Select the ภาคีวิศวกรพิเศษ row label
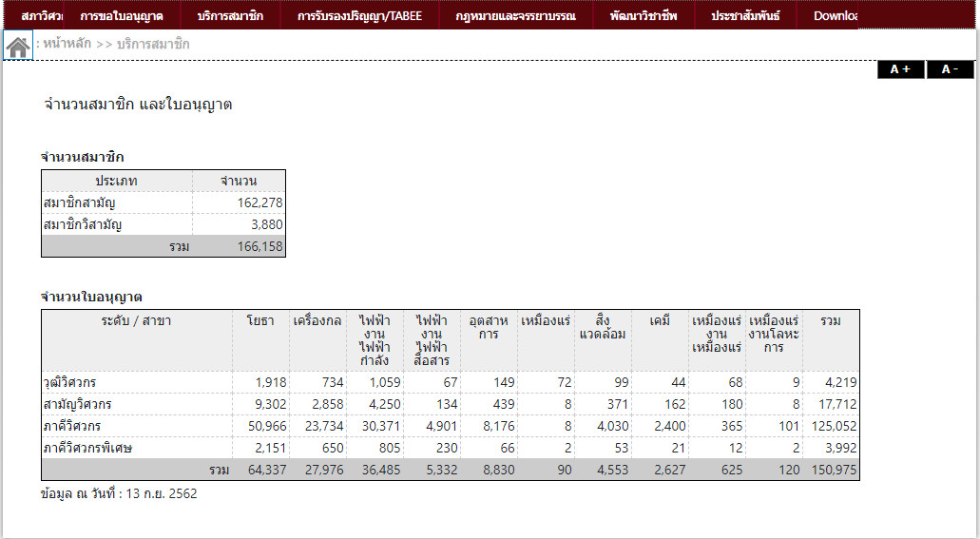The image size is (980, 539). click(x=87, y=449)
